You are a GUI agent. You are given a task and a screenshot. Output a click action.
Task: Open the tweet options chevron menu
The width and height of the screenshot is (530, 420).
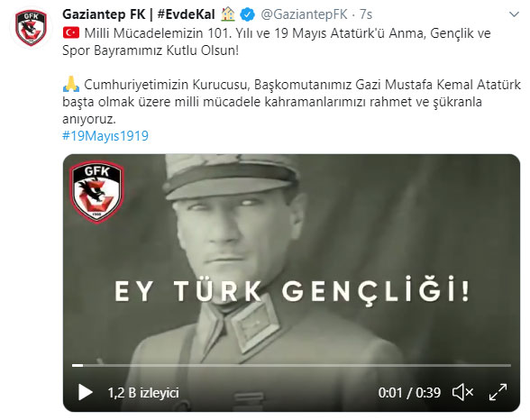tap(514, 14)
